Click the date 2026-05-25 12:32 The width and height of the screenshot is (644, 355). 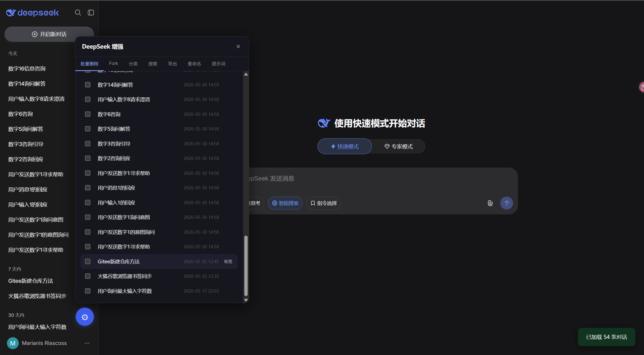[201, 276]
